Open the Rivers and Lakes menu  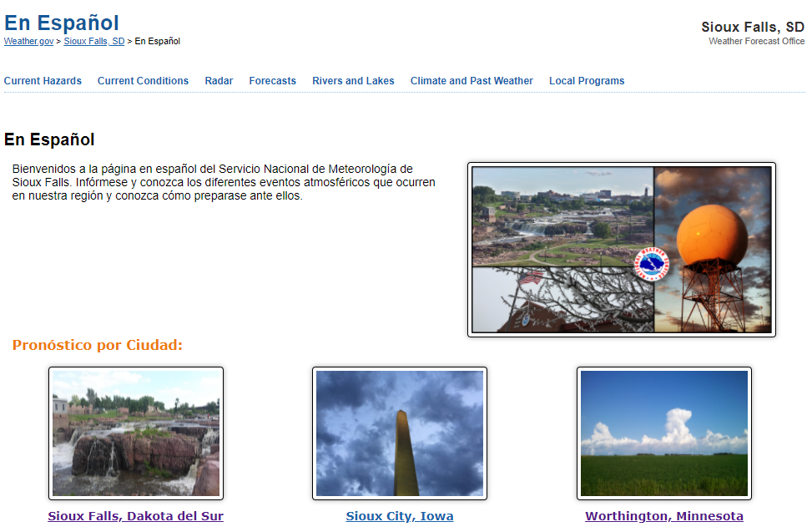pos(353,81)
